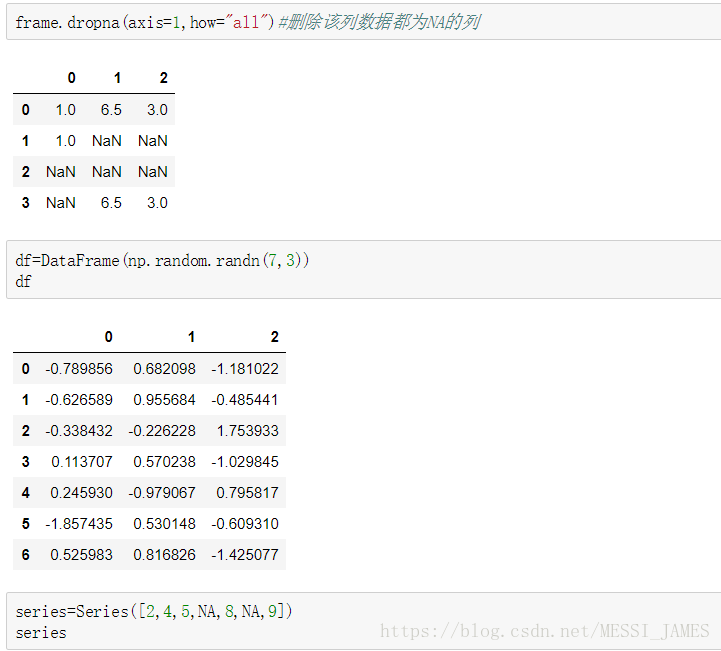Click the Chinese comment in dropna cell

pyautogui.click(x=380, y=22)
